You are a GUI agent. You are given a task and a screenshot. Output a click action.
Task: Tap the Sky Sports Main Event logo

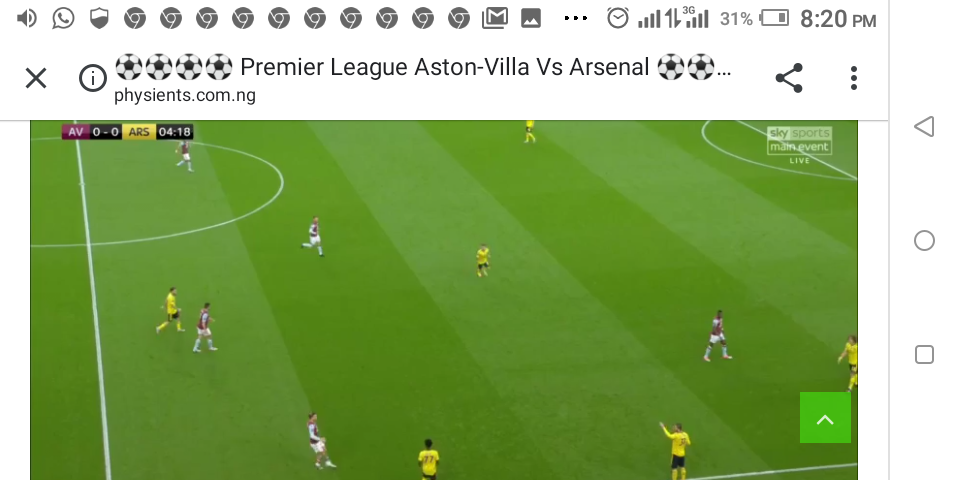tap(799, 145)
